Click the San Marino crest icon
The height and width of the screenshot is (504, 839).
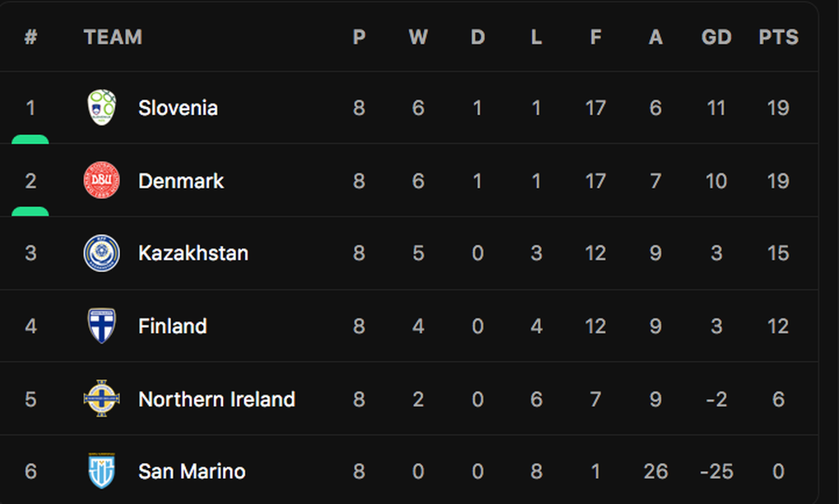[x=102, y=471]
